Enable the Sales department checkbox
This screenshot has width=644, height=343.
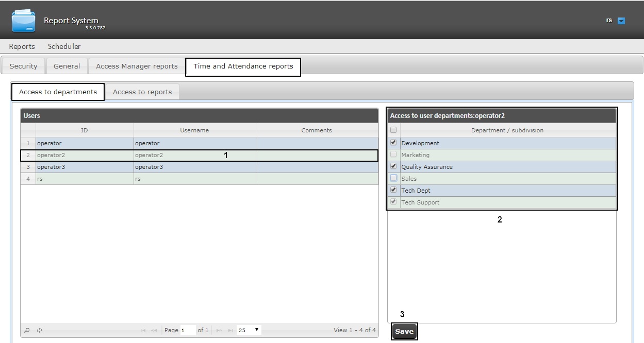pyautogui.click(x=394, y=178)
